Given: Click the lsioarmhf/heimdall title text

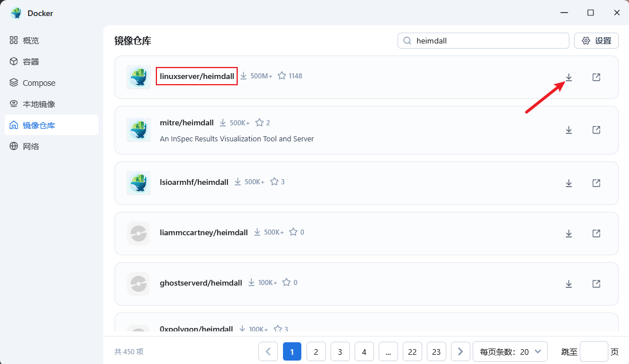Looking at the screenshot, I should [x=194, y=182].
